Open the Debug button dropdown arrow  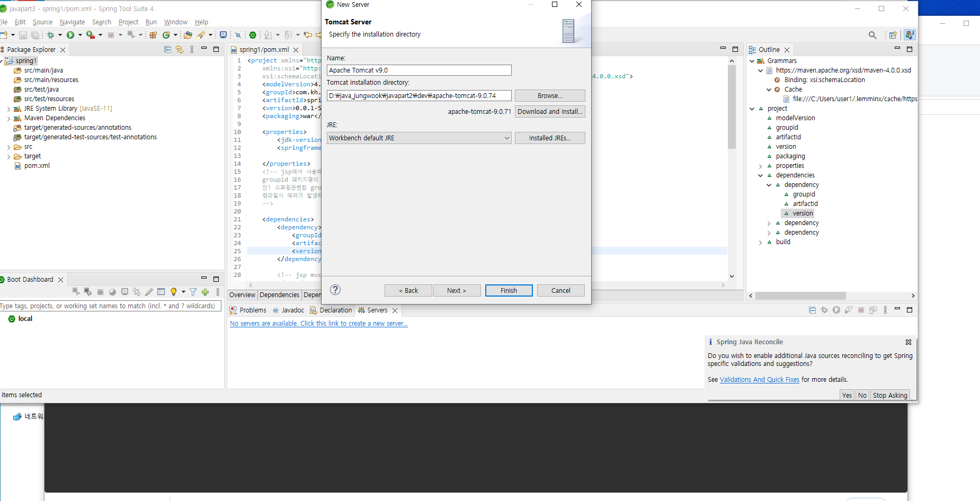[x=60, y=35]
